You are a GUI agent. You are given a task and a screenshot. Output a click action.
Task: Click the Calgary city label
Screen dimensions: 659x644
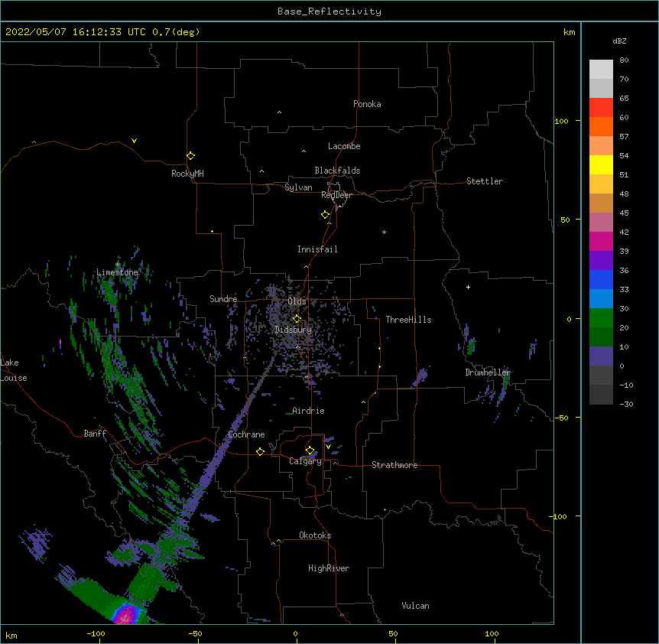306,461
